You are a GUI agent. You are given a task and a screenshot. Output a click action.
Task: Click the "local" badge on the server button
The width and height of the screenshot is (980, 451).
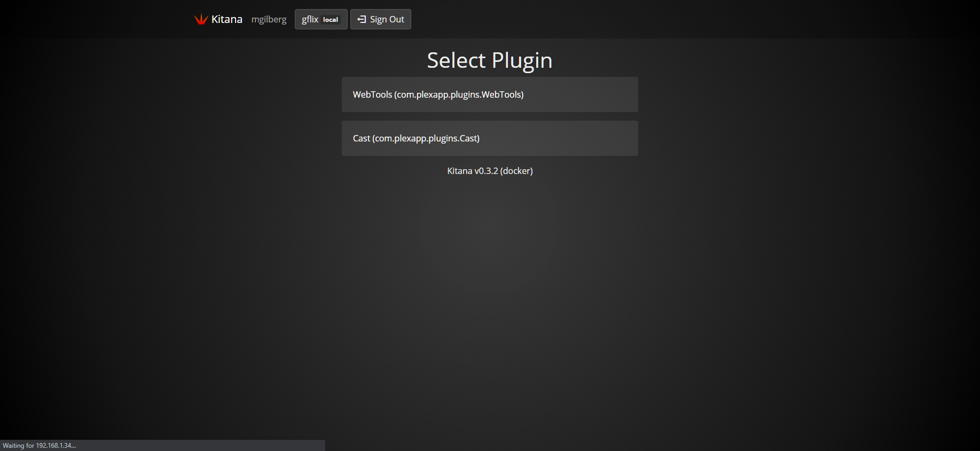pos(331,20)
